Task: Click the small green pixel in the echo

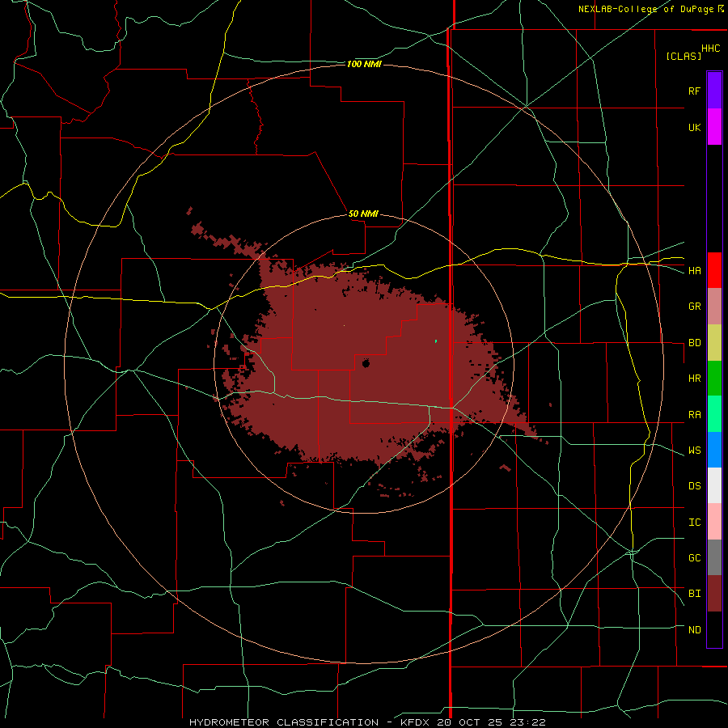Action: tap(436, 341)
